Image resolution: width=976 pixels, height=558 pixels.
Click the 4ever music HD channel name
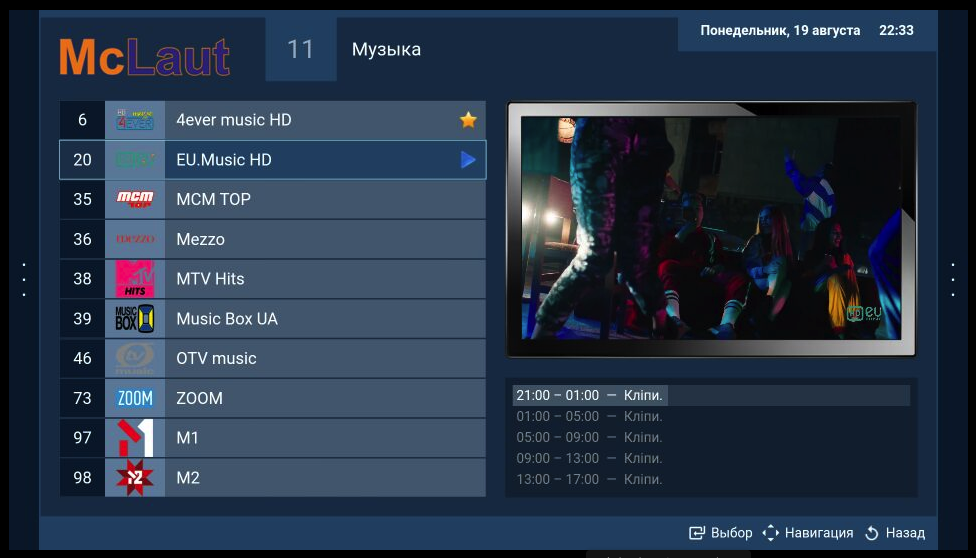233,120
